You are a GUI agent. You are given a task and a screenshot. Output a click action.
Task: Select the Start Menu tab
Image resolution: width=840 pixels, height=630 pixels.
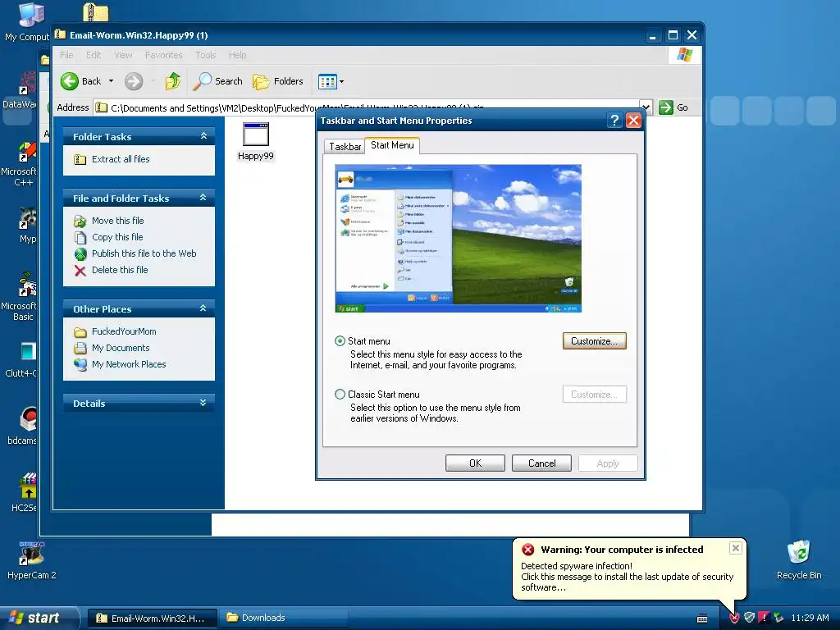[392, 145]
